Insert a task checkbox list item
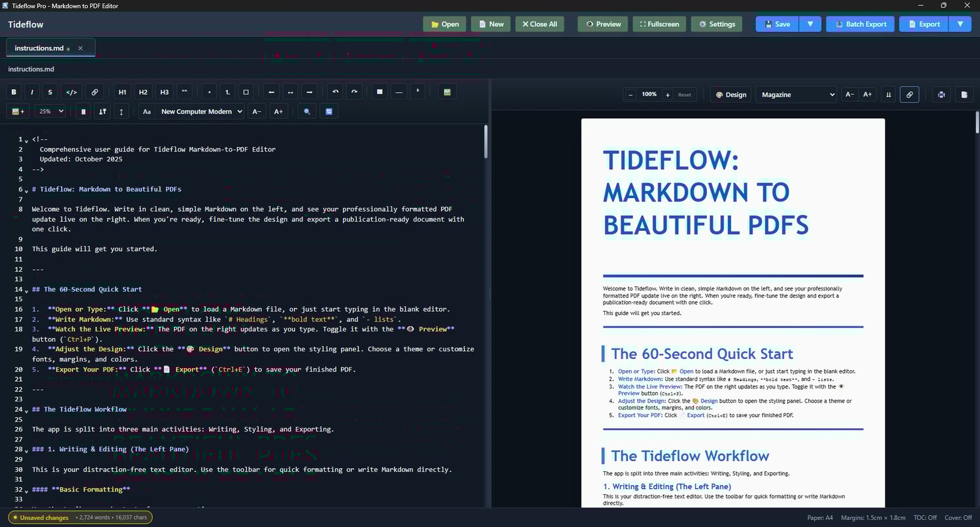 pos(246,92)
